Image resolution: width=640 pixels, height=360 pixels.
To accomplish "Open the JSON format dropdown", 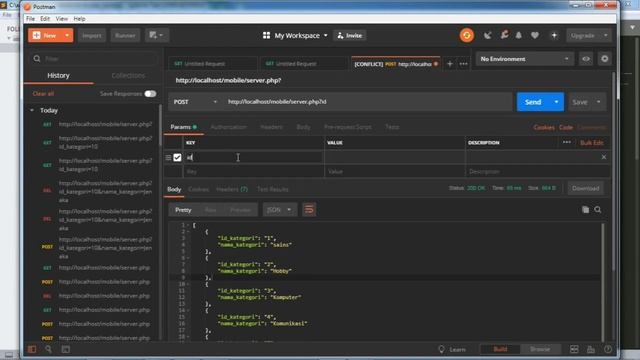I will (x=279, y=210).
